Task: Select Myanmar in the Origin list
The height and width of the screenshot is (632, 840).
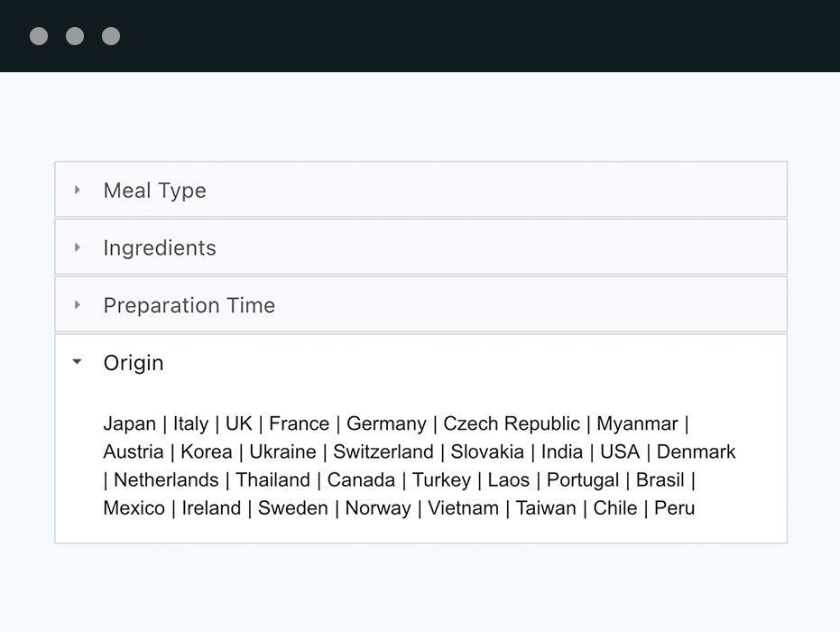Action: pos(638,424)
